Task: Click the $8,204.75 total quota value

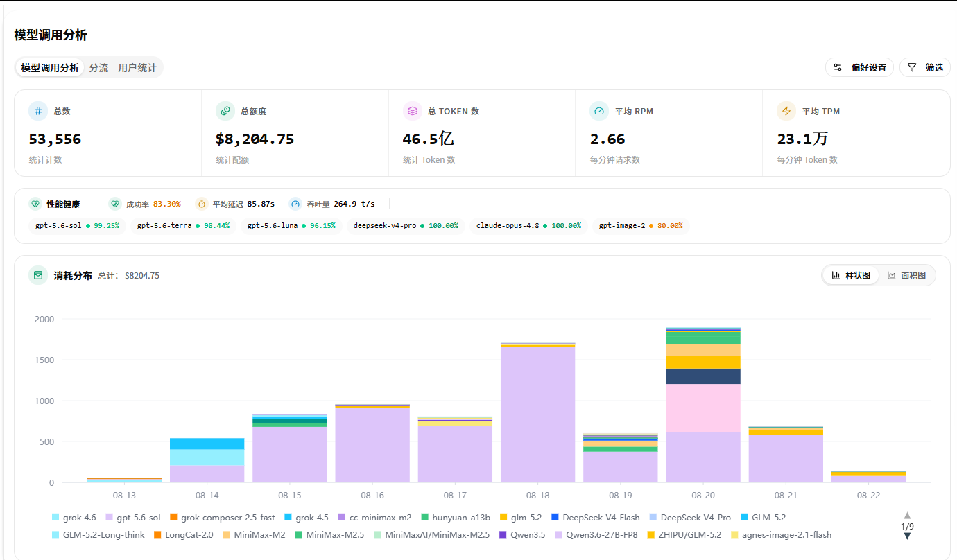Action: click(x=255, y=139)
